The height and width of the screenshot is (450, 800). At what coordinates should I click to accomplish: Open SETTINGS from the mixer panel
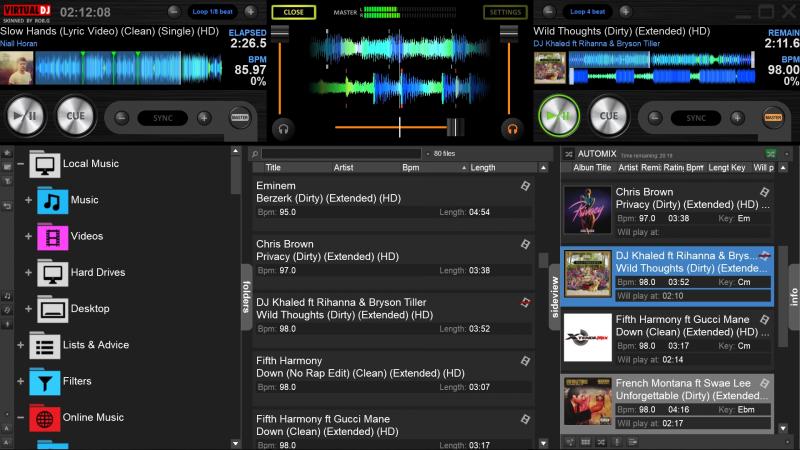click(x=505, y=12)
